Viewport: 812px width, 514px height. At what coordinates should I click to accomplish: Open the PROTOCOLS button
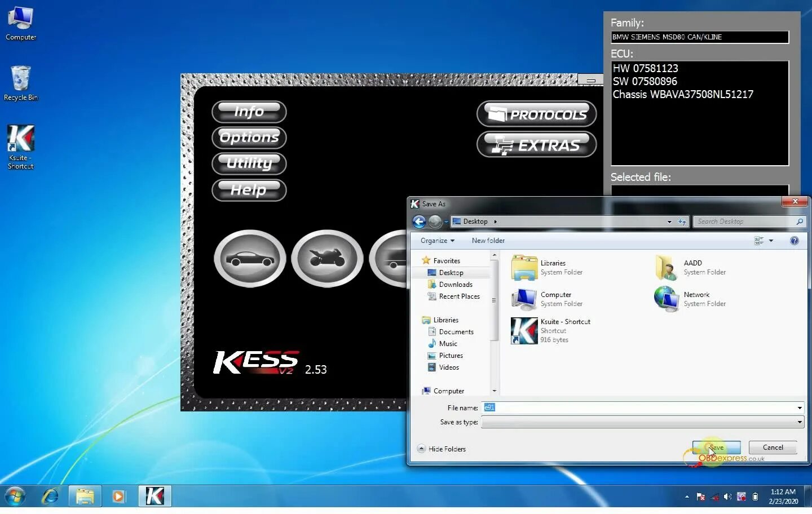coord(536,114)
